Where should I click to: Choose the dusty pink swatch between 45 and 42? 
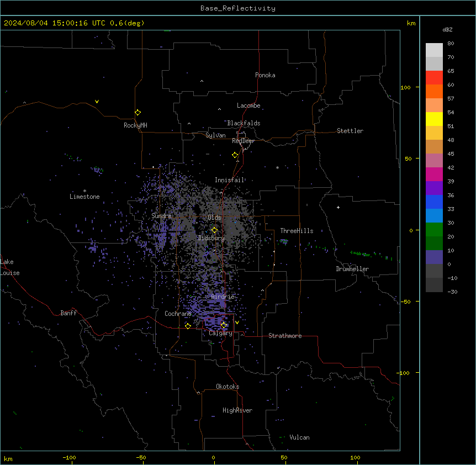[434, 161]
